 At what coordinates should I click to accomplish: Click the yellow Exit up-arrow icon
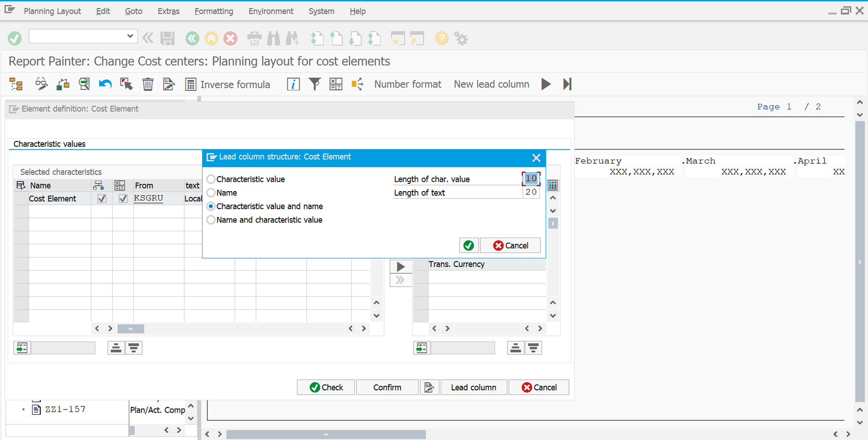(211, 38)
